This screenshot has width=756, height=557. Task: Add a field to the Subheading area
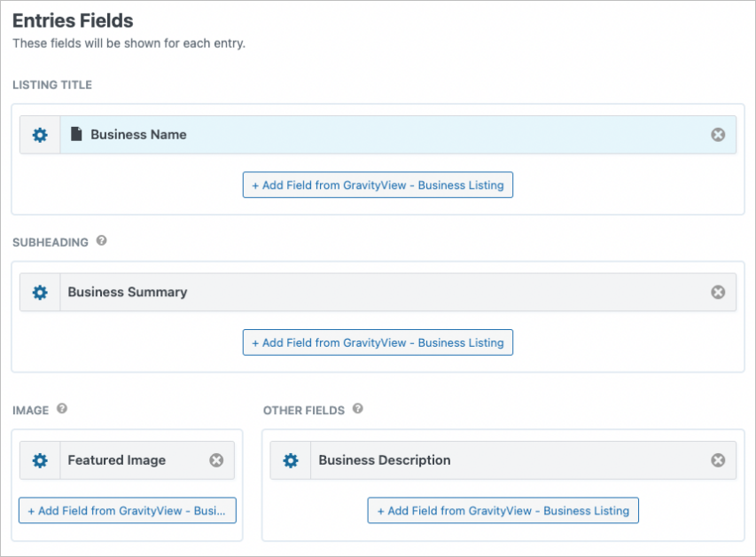[x=378, y=342]
